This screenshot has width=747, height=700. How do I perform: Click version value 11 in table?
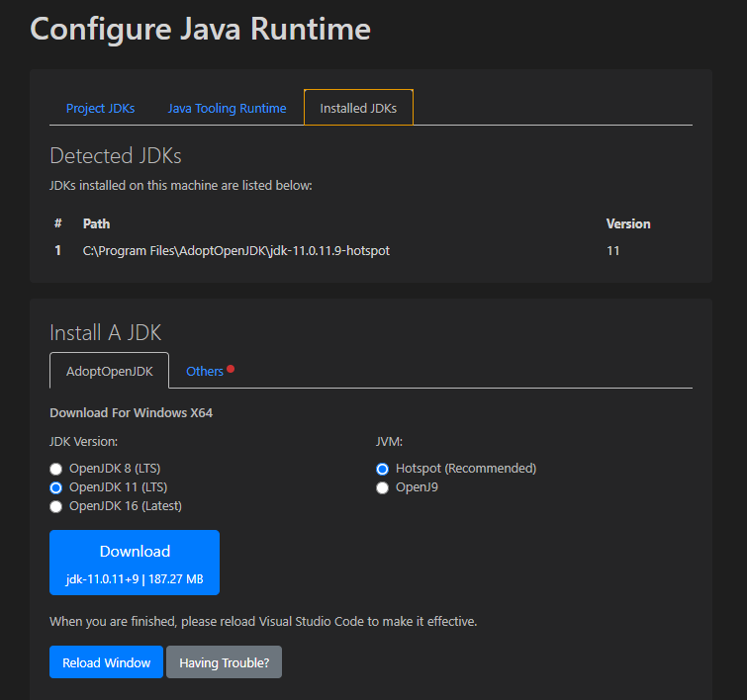tap(612, 251)
